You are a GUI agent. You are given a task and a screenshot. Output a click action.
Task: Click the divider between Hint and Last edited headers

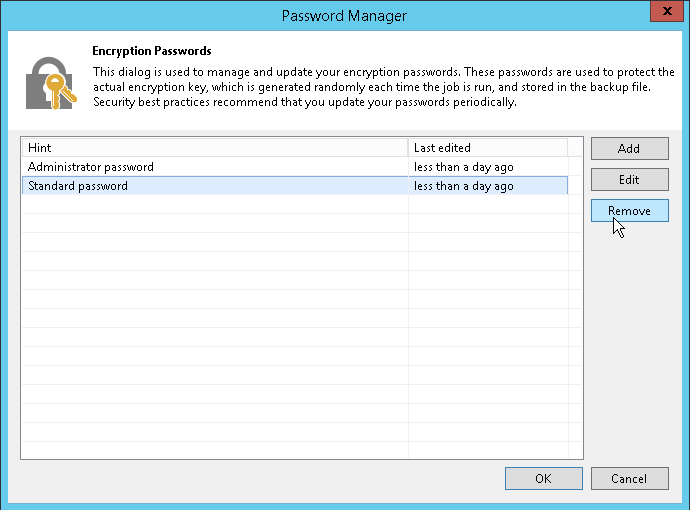tap(408, 148)
